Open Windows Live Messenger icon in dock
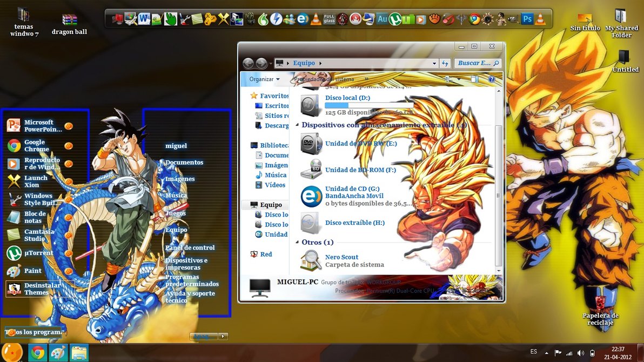644x362 pixels. point(289,19)
